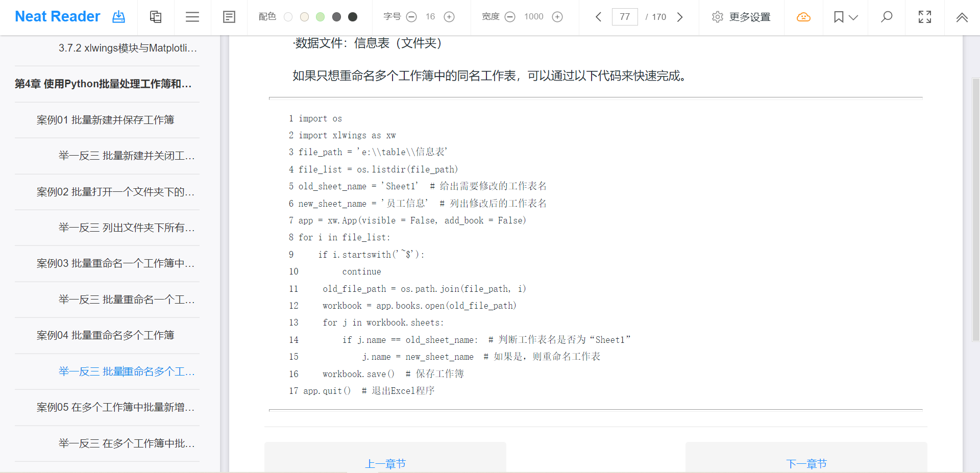Select the green color scheme swatch

[x=320, y=17]
